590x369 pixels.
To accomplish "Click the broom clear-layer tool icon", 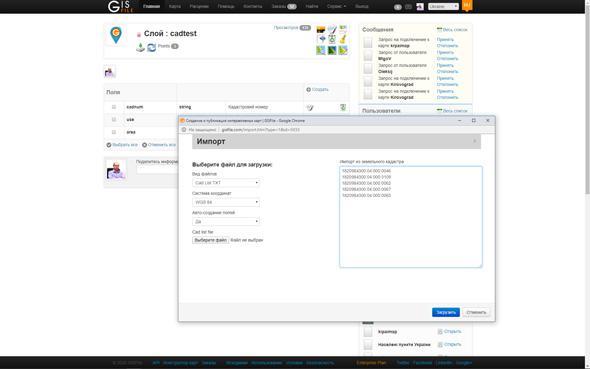I will click(x=343, y=39).
